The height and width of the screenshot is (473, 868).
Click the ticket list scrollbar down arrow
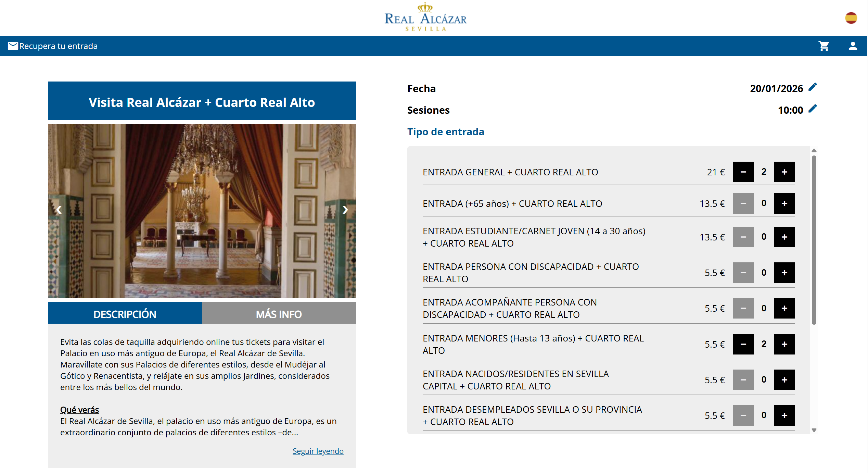[814, 430]
